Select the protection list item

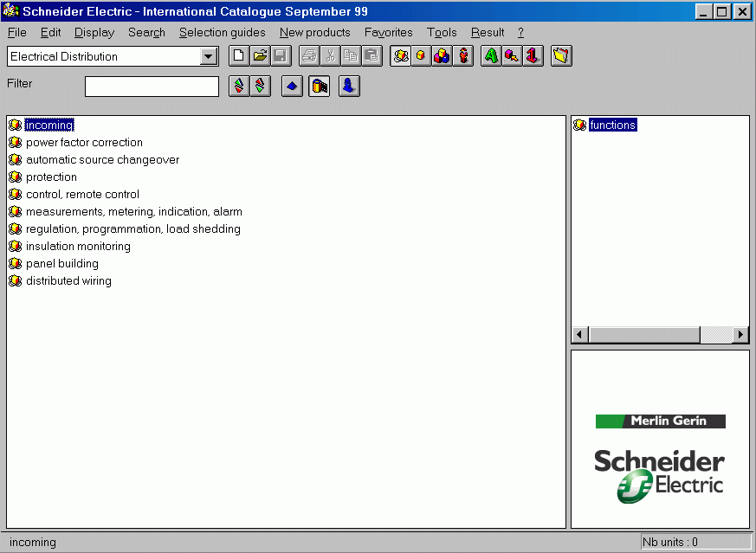pos(51,177)
